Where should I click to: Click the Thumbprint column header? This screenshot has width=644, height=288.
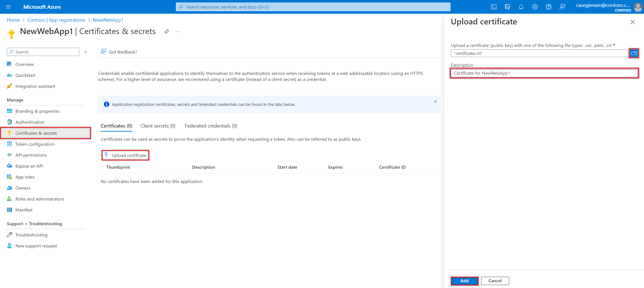click(118, 167)
